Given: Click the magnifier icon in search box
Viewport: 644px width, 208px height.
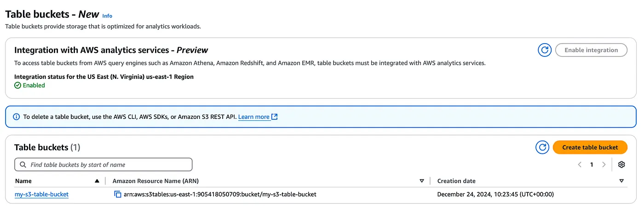Looking at the screenshot, I should [x=23, y=164].
